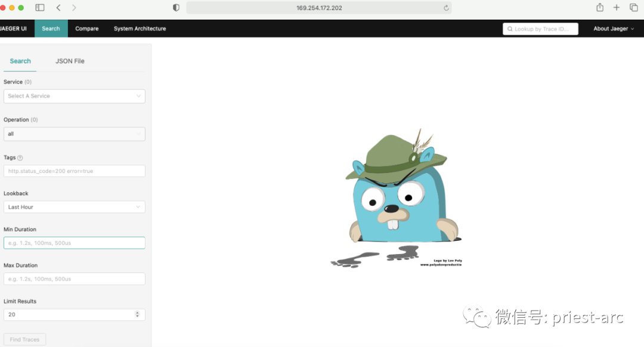The image size is (644, 347).
Task: Open the privacy shield icon
Action: (176, 7)
